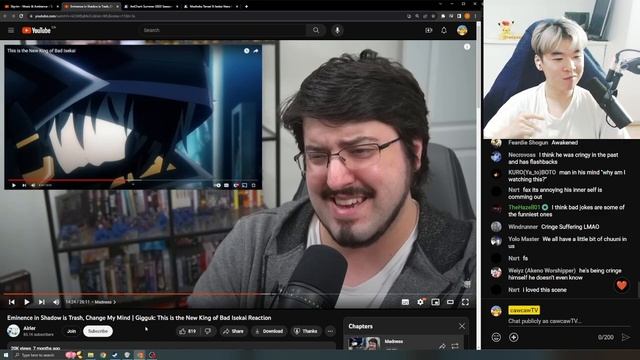The width and height of the screenshot is (640, 360).
Task: Click the taskbar search box
Action: click(x=37, y=355)
